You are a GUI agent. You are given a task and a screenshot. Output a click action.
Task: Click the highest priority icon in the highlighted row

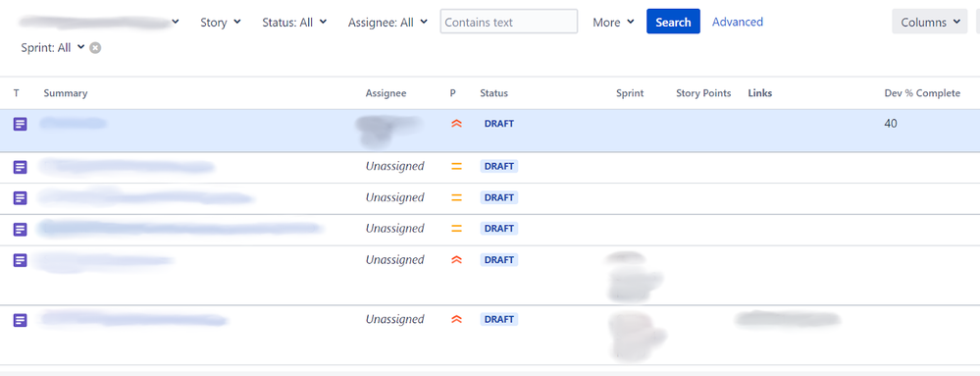(456, 124)
